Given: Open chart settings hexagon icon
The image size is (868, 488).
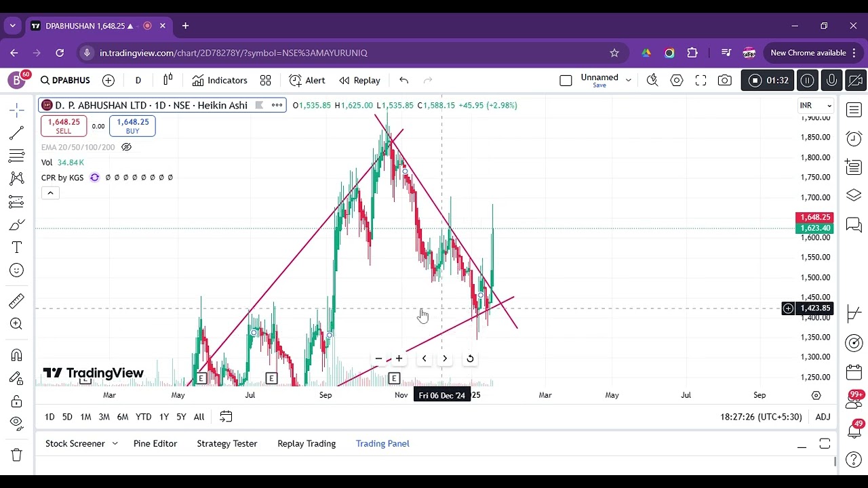Looking at the screenshot, I should tap(677, 80).
